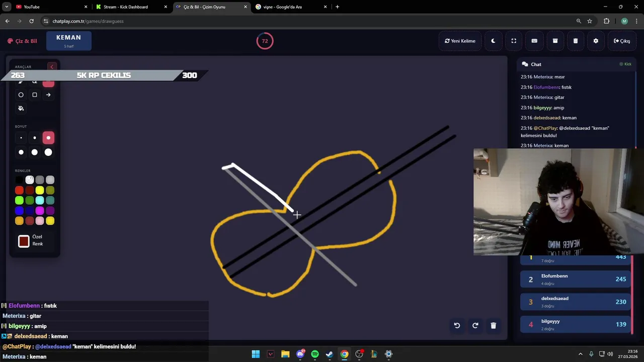Reload the page
644x362 pixels.
[x=31, y=21]
